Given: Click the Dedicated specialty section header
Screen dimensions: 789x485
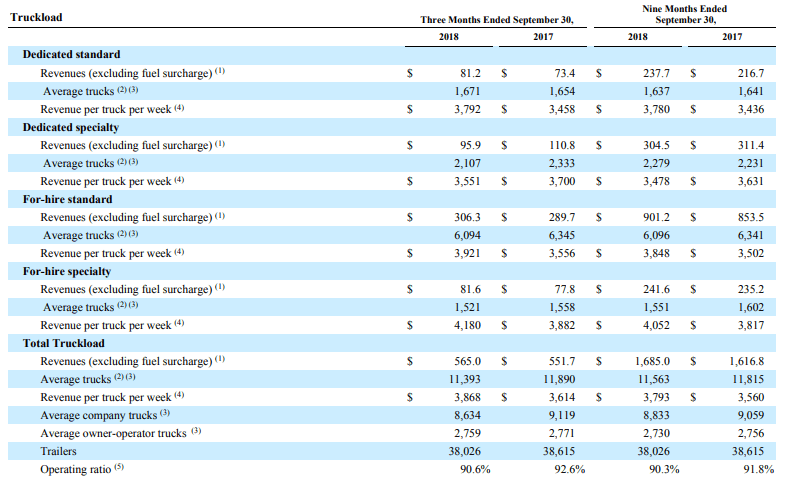Looking at the screenshot, I should point(70,127).
